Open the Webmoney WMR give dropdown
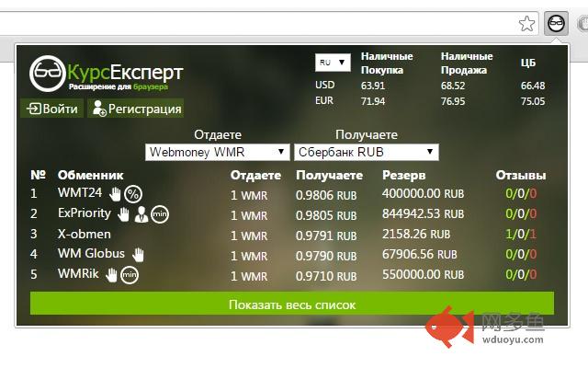This screenshot has height=368, width=588. click(218, 152)
